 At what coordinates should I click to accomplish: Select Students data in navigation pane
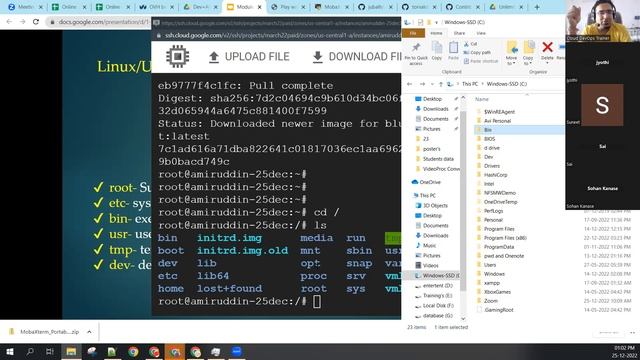(438, 159)
